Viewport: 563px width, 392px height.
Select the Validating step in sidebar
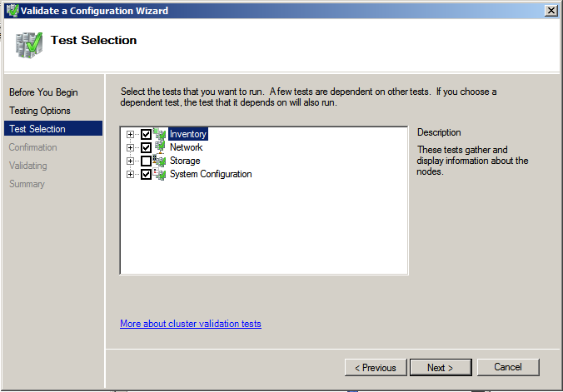28,166
